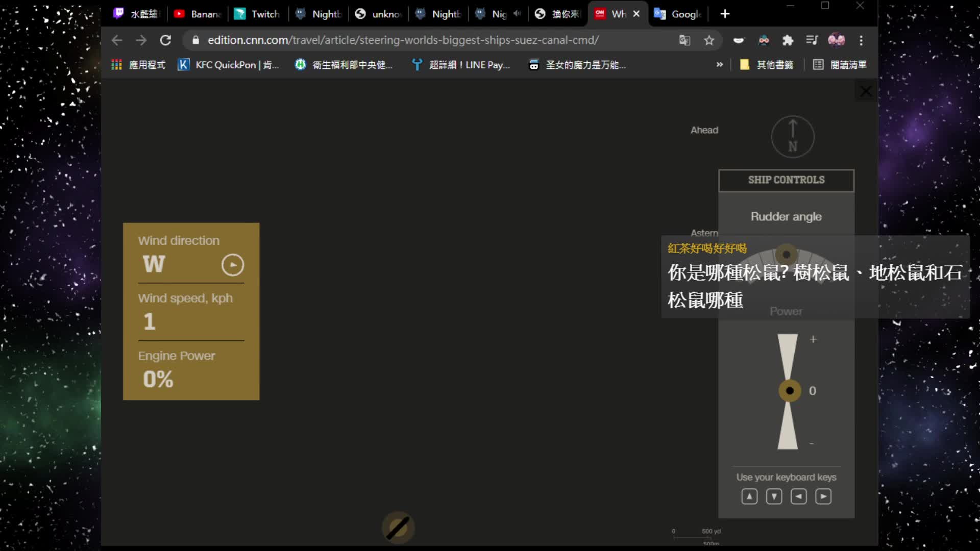The width and height of the screenshot is (980, 551).
Task: Reload the CNN page
Action: coord(165,40)
